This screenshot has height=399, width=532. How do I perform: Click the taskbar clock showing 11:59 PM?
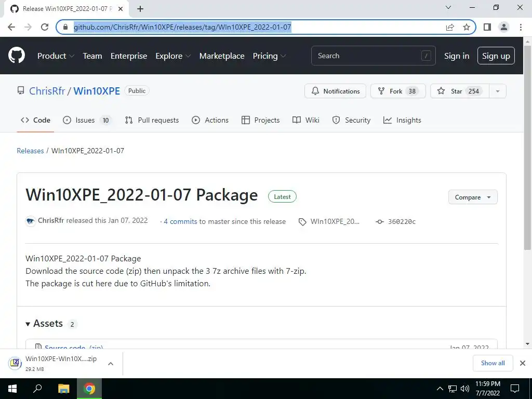tap(487, 389)
